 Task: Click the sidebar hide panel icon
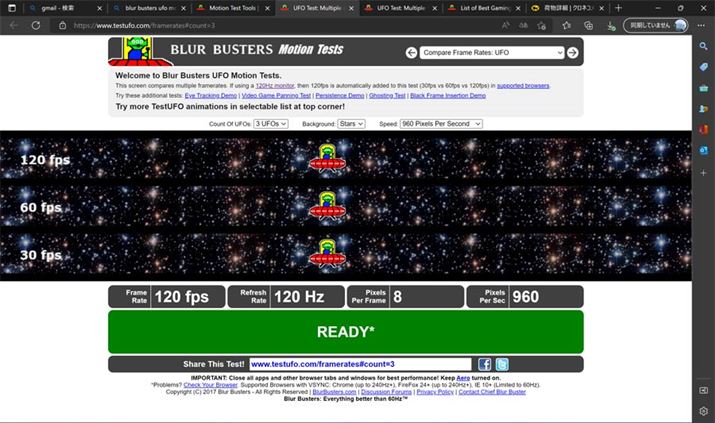click(x=704, y=390)
